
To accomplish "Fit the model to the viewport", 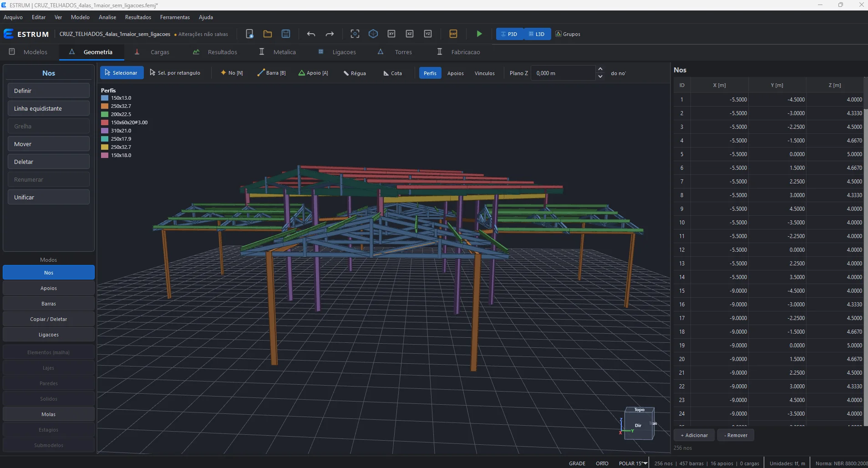I will pyautogui.click(x=355, y=34).
